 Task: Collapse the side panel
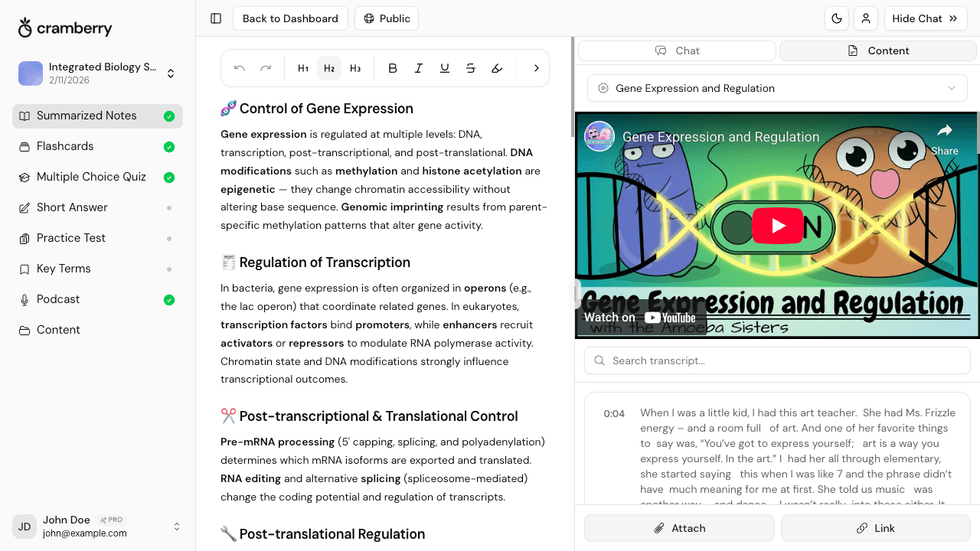pyautogui.click(x=215, y=18)
